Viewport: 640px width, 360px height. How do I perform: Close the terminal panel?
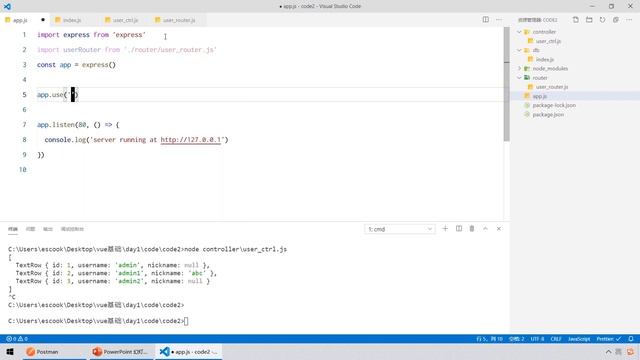499,229
